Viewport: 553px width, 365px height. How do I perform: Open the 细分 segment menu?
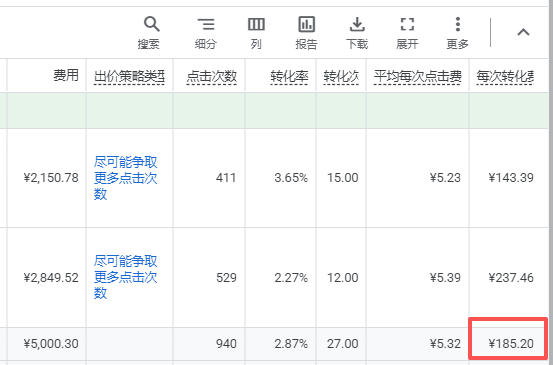point(206,33)
